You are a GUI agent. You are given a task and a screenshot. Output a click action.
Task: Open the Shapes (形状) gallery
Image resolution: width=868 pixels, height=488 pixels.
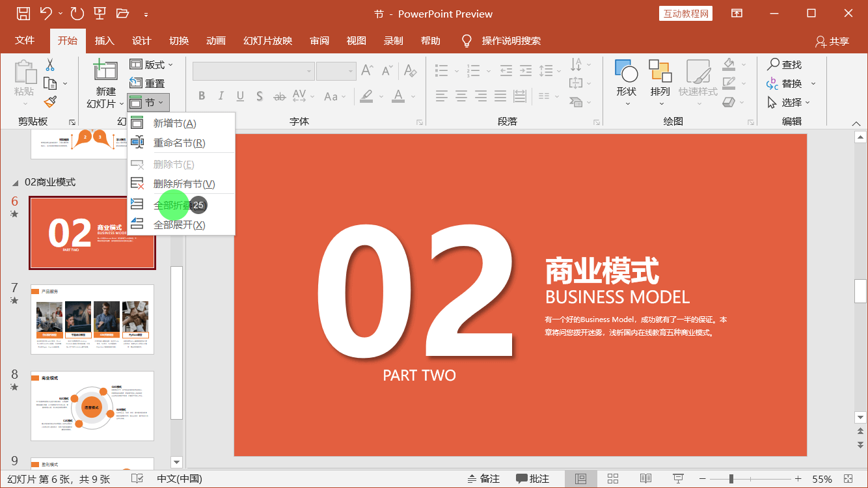tap(627, 82)
